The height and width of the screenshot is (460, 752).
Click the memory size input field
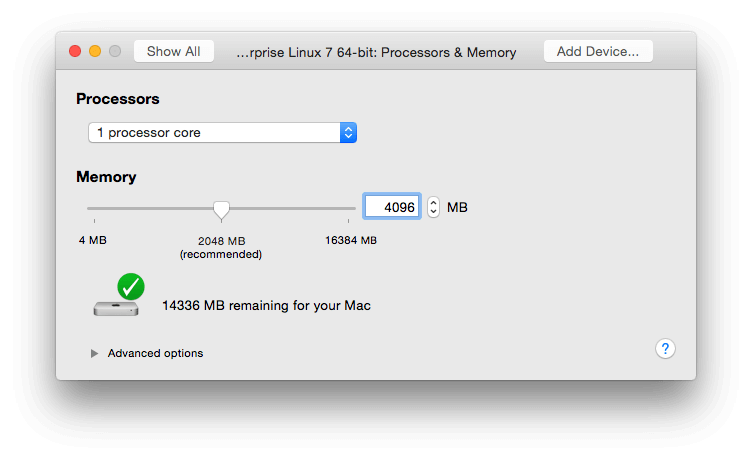coord(392,207)
